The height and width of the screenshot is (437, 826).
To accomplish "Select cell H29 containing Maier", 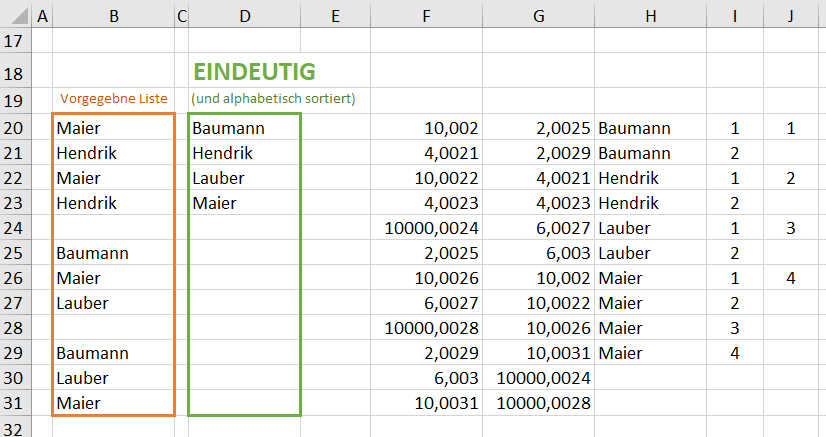I will pyautogui.click(x=651, y=353).
